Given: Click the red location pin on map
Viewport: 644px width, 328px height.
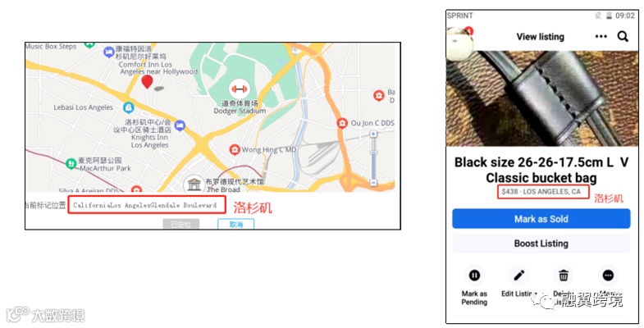Looking at the screenshot, I should point(147,82).
